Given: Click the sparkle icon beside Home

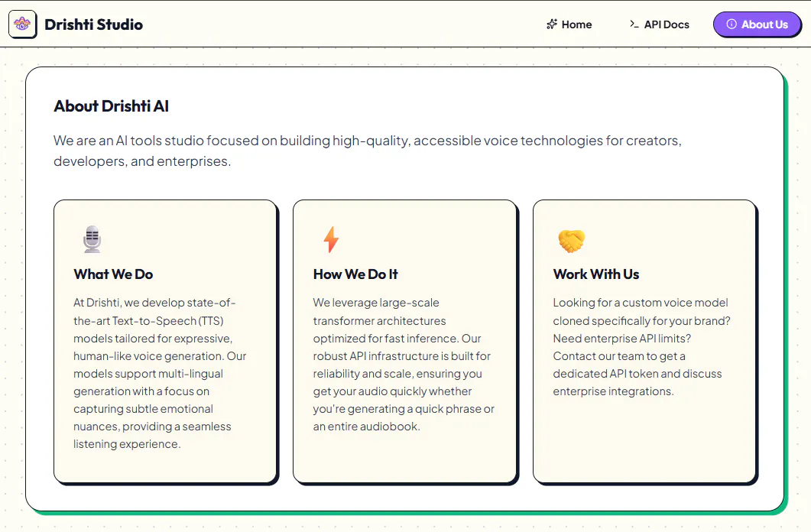Looking at the screenshot, I should (552, 24).
